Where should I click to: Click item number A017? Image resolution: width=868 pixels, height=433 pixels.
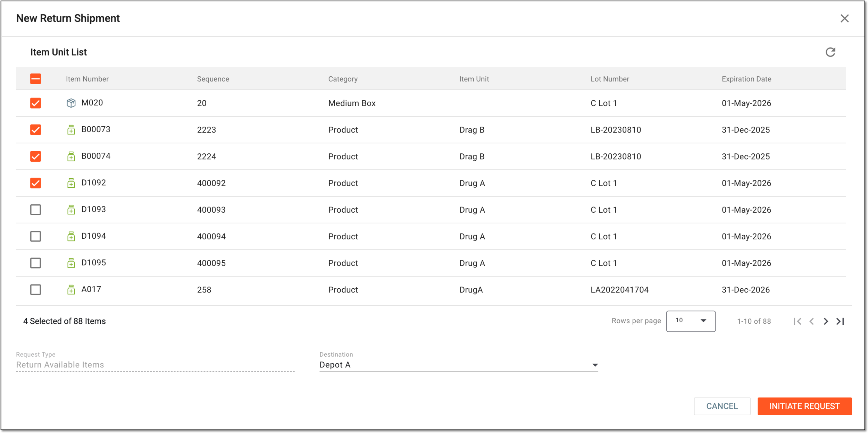[x=91, y=289]
